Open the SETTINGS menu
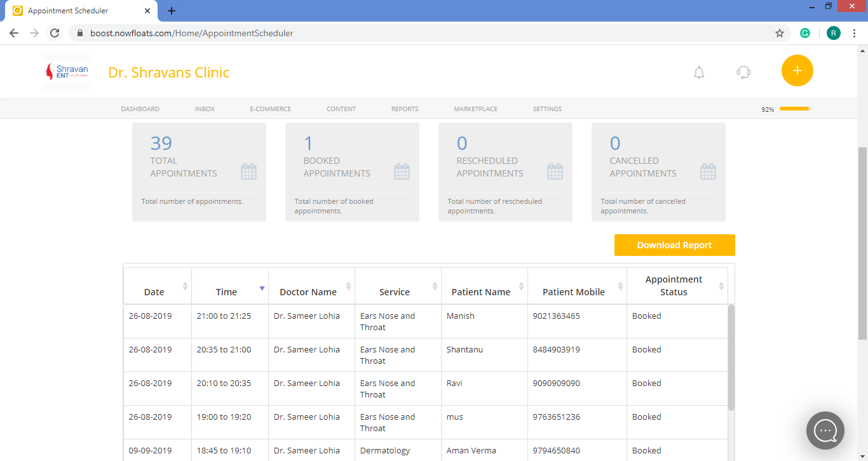 (x=547, y=109)
